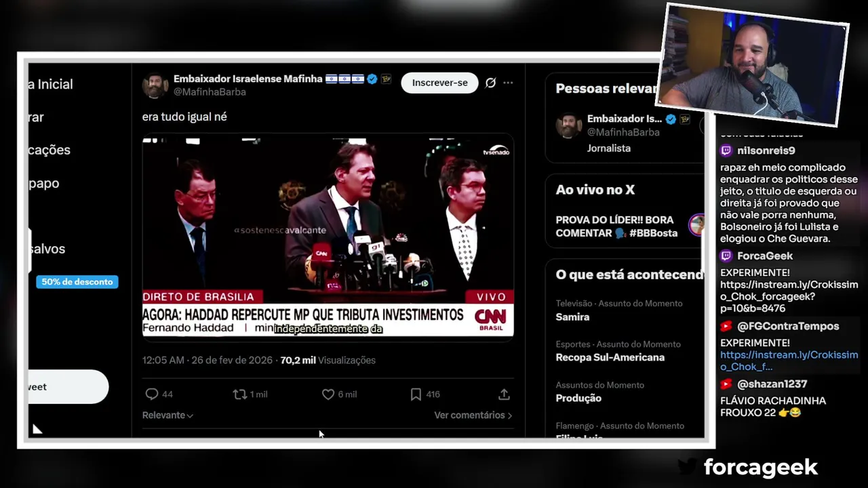Viewport: 868px width, 488px height.
Task: Bookmark the tweet showing 416 saves
Action: pos(416,394)
